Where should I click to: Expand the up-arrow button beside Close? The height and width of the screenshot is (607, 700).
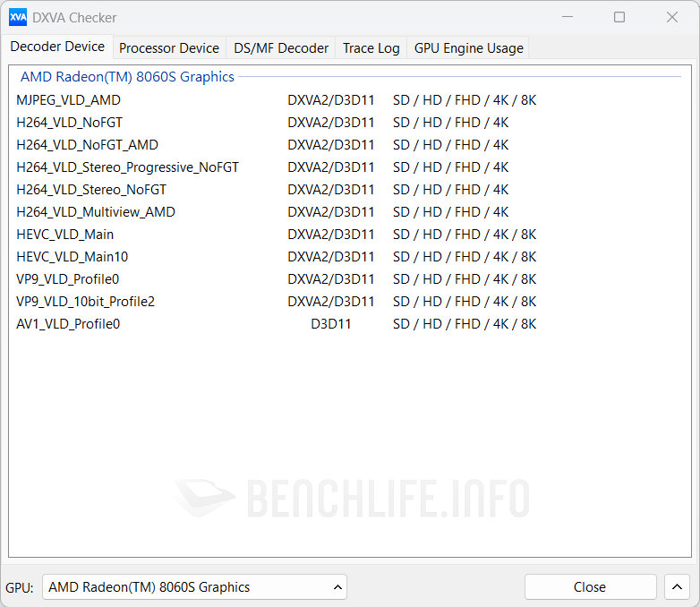[x=677, y=587]
